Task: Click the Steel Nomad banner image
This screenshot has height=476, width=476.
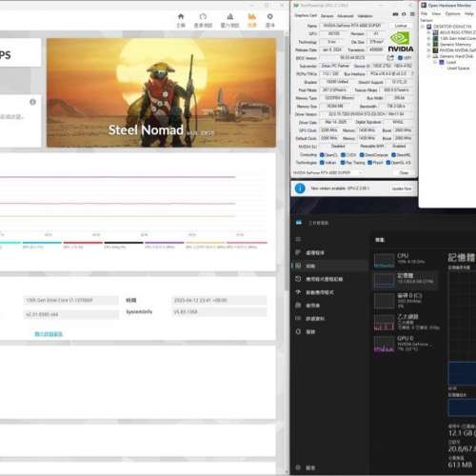Action: pyautogui.click(x=161, y=92)
